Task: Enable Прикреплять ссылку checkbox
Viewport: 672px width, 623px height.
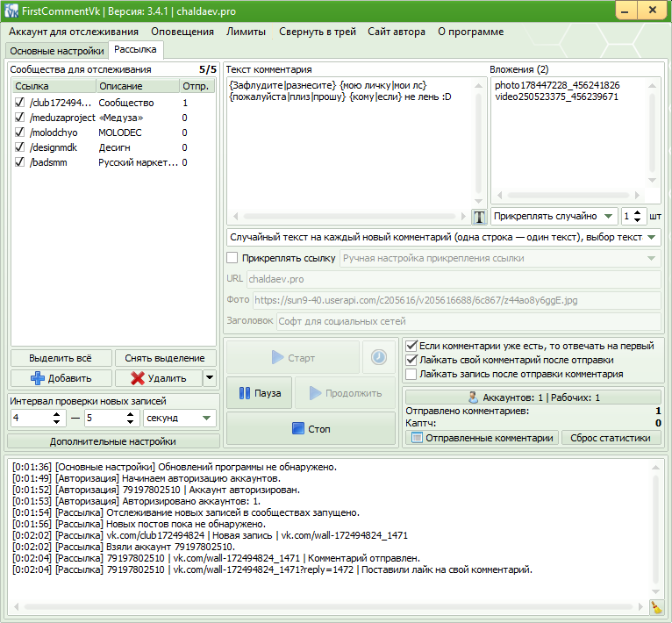Action: [x=232, y=258]
